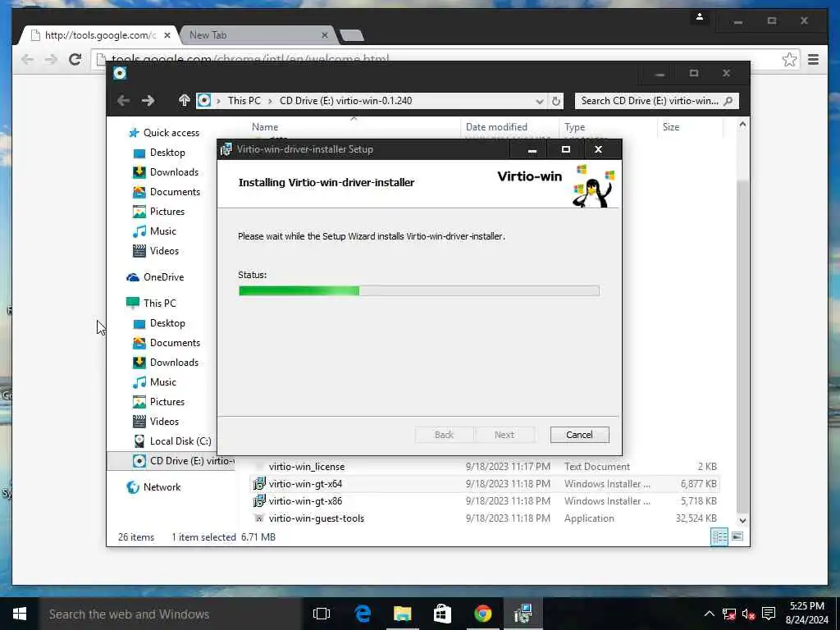Open the Task View button

coord(322,614)
